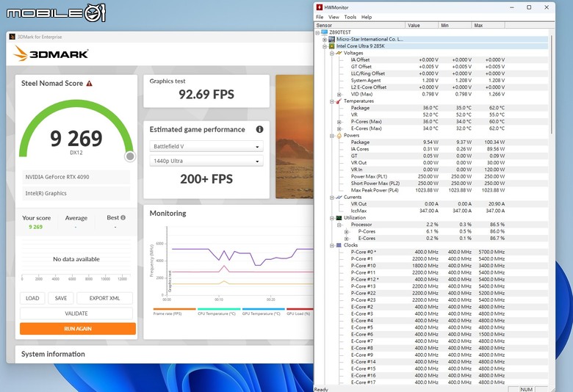573x392 pixels.
Task: Click the HWMonitor vertical scrollbar thumb
Action: click(x=552, y=84)
